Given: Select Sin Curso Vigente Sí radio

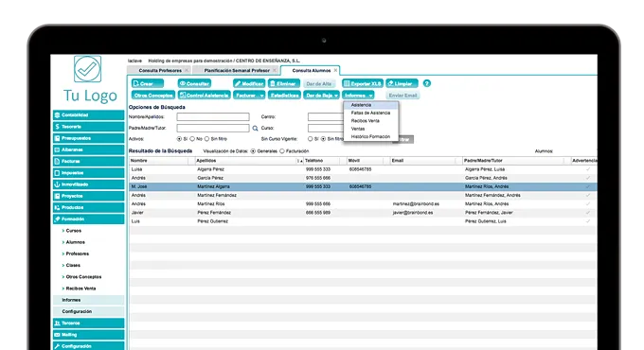Looking at the screenshot, I should (x=310, y=139).
